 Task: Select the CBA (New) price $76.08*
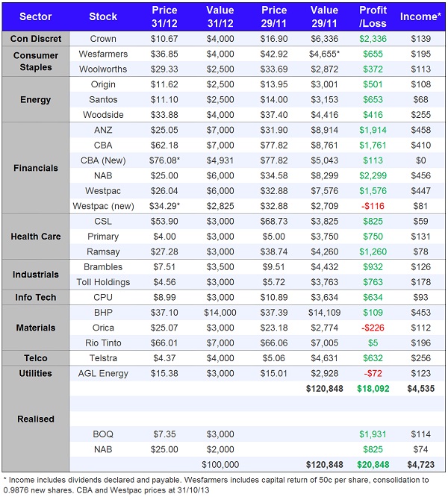164,160
